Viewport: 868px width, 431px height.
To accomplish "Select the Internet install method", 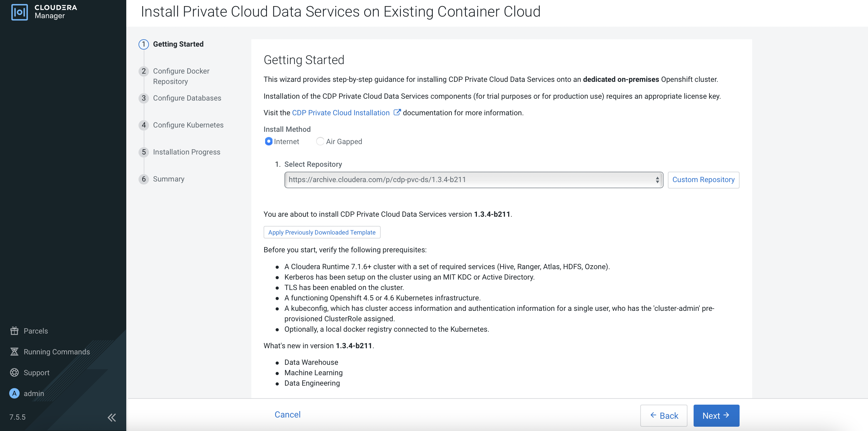I will (x=268, y=142).
